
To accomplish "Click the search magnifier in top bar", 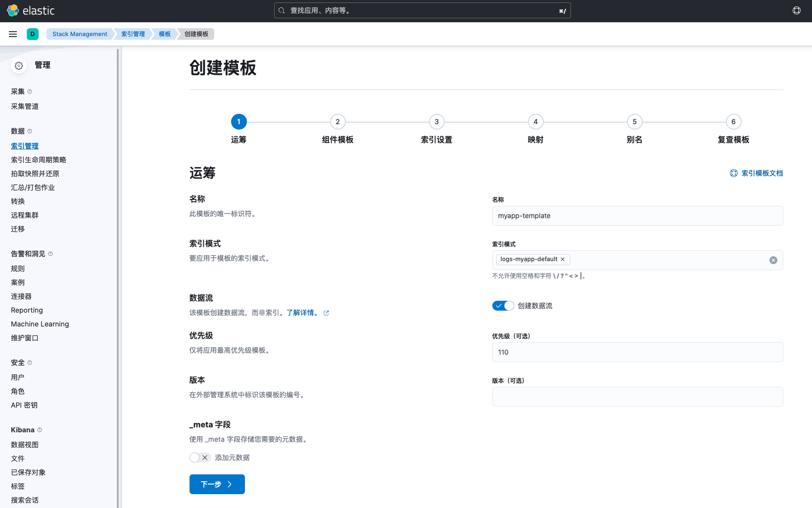I will [282, 10].
